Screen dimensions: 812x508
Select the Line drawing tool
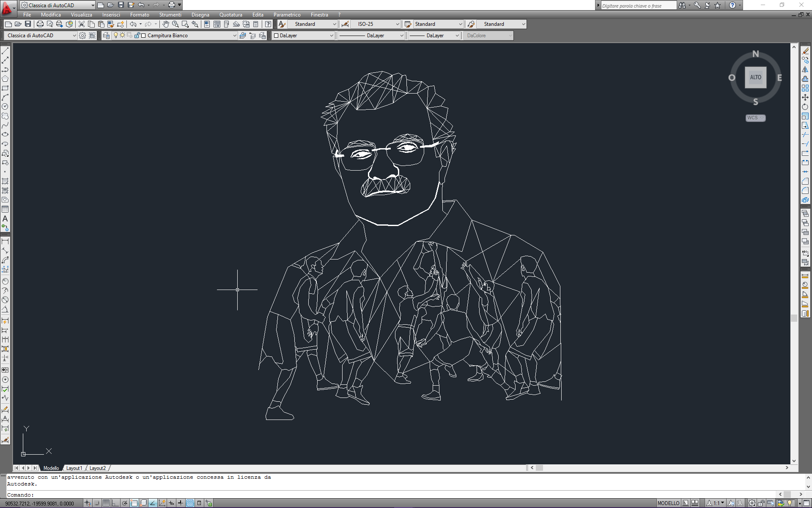click(5, 51)
